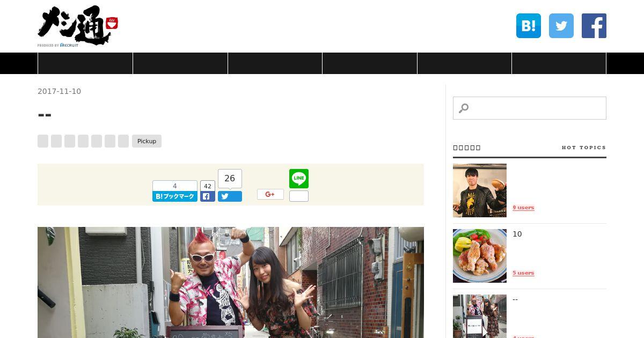The width and height of the screenshot is (644, 338).
Task: Share with the G+ button
Action: (x=270, y=194)
